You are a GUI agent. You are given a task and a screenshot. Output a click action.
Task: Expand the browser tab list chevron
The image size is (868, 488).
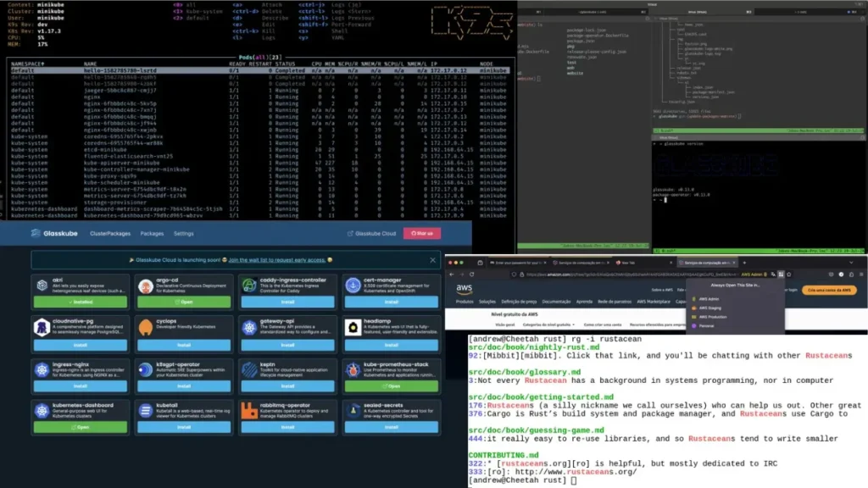point(851,263)
